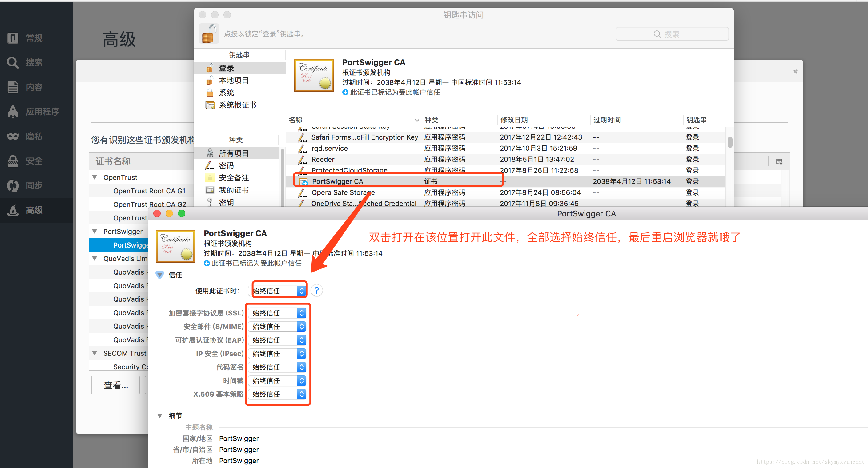Click the search magnifier in Keychain Access
This screenshot has width=868, height=468.
pos(657,34)
